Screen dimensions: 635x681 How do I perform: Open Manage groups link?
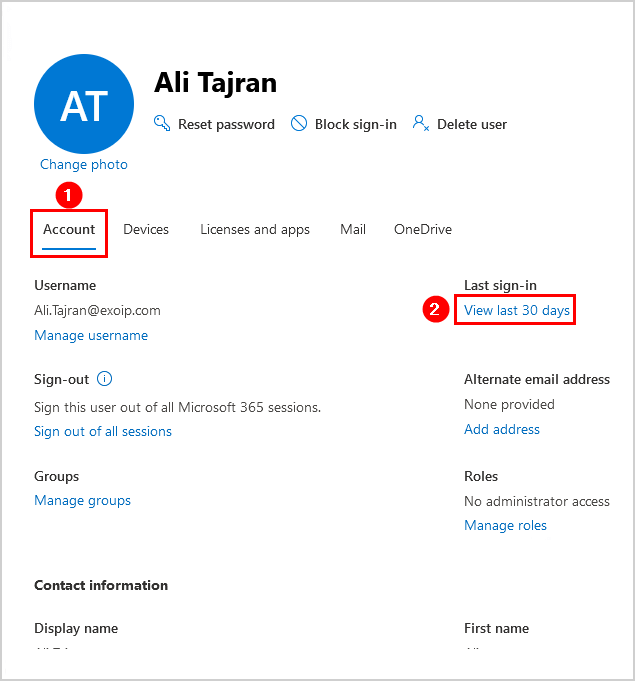pyautogui.click(x=83, y=500)
